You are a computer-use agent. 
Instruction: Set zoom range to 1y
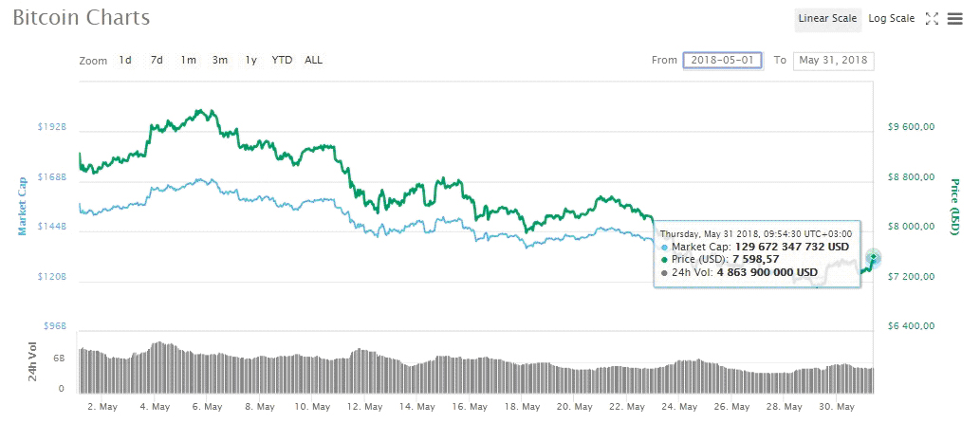point(250,61)
